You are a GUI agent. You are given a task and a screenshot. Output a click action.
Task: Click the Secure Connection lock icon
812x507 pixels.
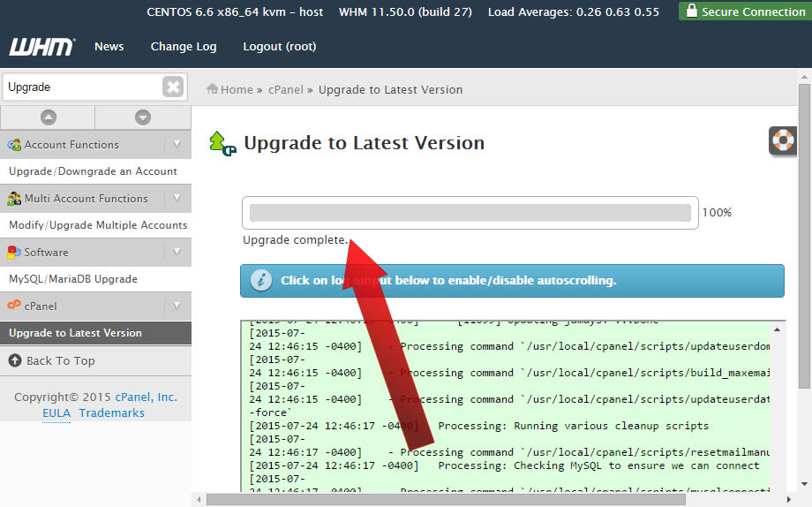point(691,11)
